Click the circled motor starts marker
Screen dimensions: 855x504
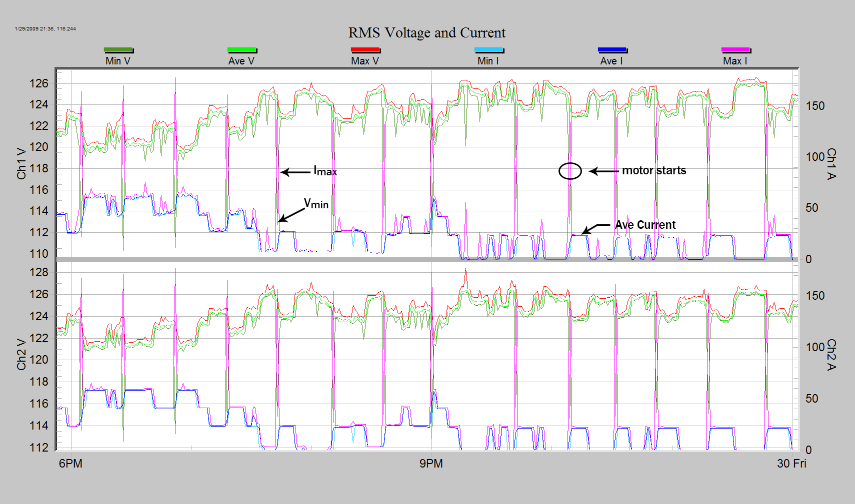click(570, 171)
